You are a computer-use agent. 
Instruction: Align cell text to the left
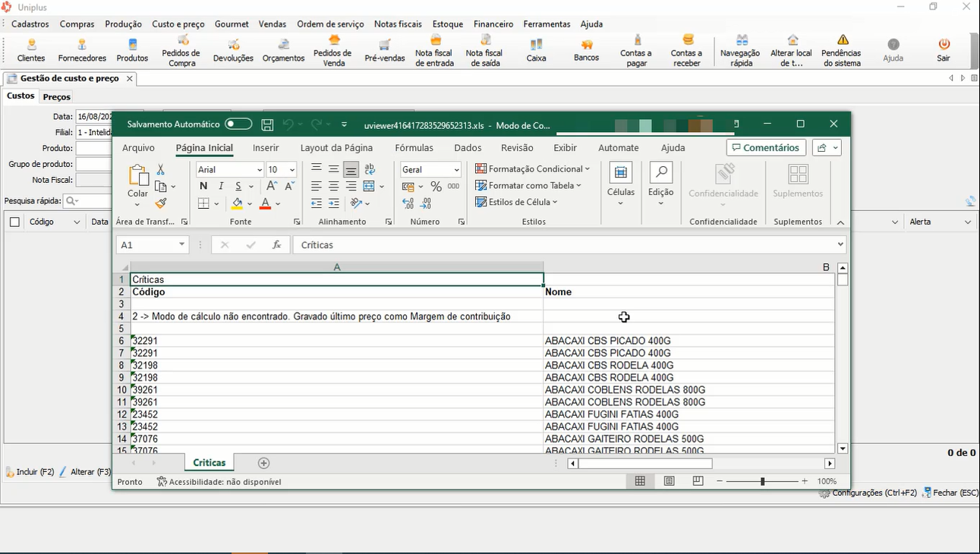(x=317, y=186)
